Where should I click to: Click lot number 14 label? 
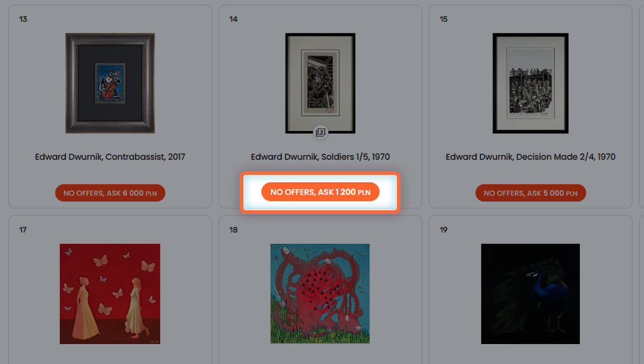233,19
